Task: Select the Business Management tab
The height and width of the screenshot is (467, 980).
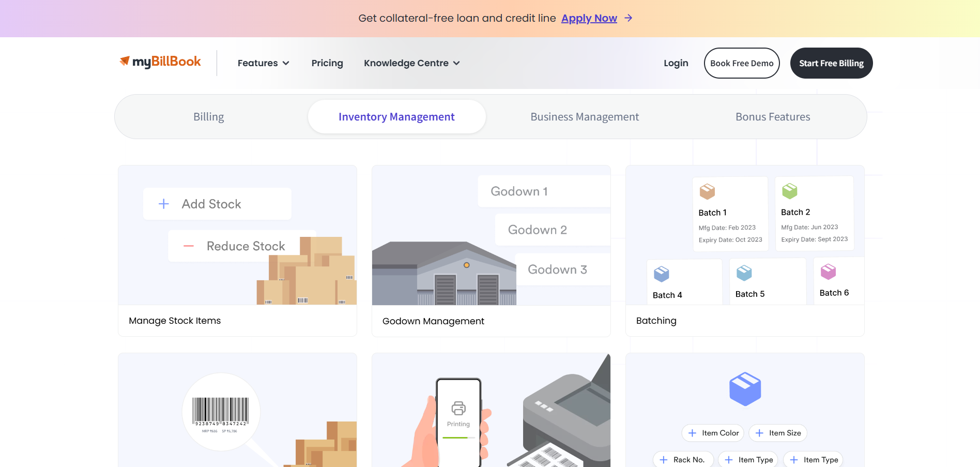Action: [585, 117]
